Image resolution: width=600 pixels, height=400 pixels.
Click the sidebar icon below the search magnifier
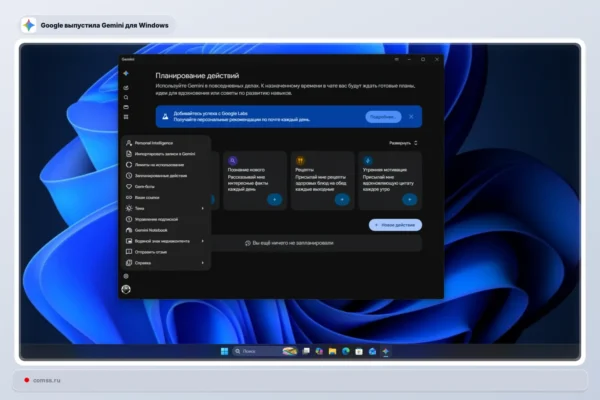[x=126, y=107]
